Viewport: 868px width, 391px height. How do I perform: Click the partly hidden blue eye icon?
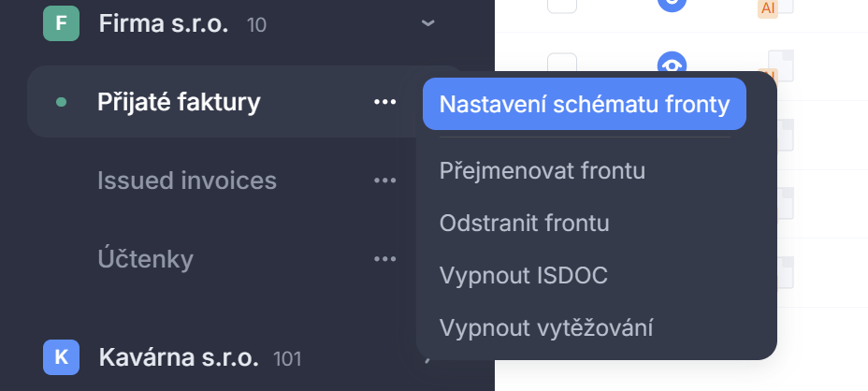coord(672,62)
